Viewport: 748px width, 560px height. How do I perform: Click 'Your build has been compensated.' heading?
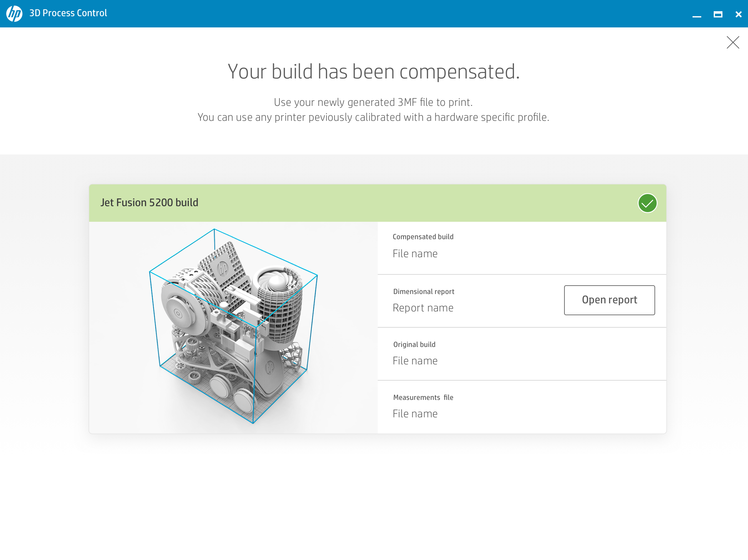374,71
